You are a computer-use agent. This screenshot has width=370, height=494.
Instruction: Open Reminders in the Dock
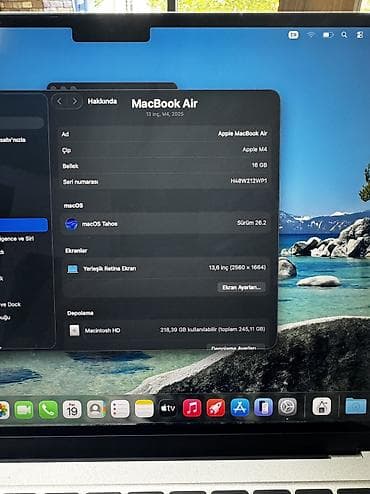click(x=120, y=409)
